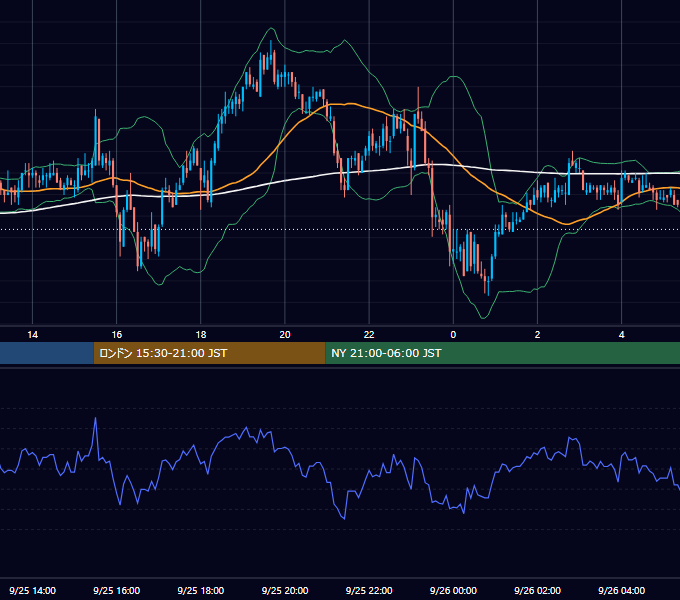Click the 16 hour axis label
Screen dimensions: 680x600
[x=117, y=335]
